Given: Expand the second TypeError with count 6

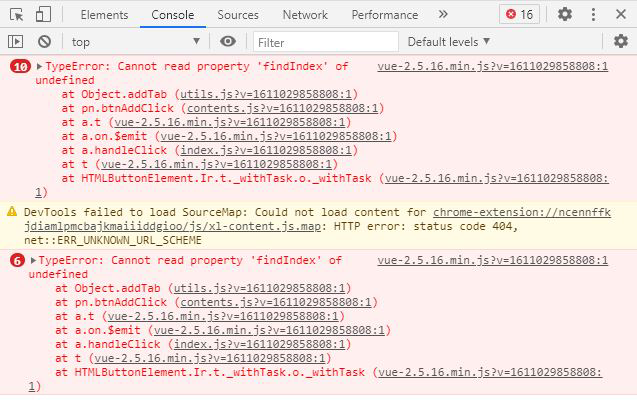Looking at the screenshot, I should click(x=33, y=260).
